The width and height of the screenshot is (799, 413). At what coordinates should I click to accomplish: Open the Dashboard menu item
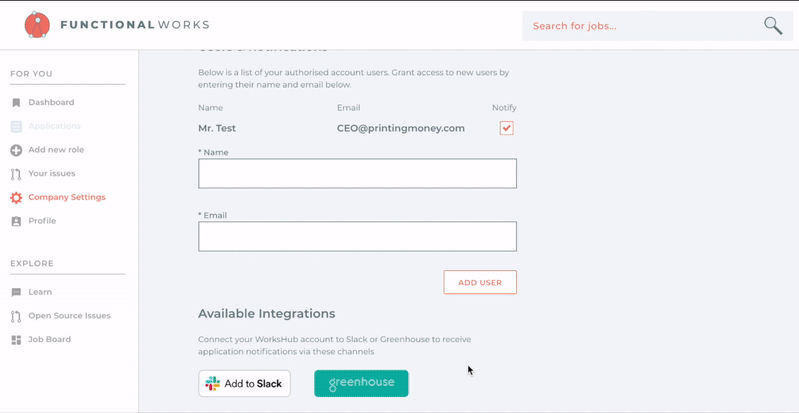(x=51, y=103)
